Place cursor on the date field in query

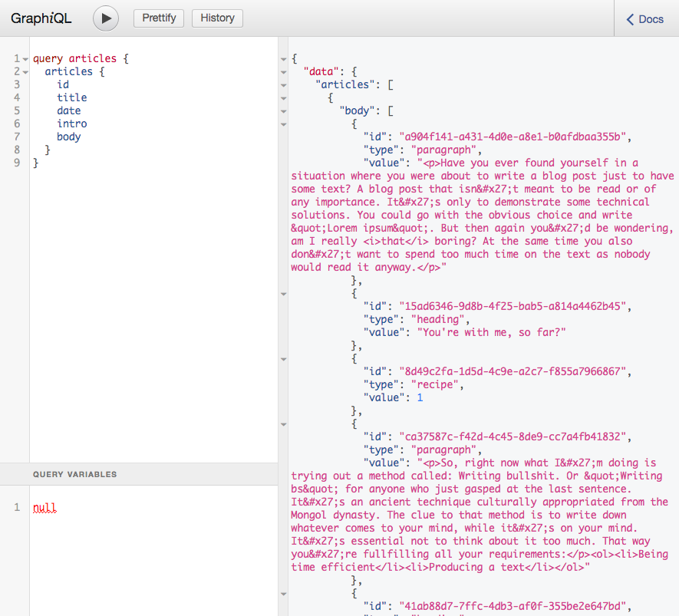69,110
